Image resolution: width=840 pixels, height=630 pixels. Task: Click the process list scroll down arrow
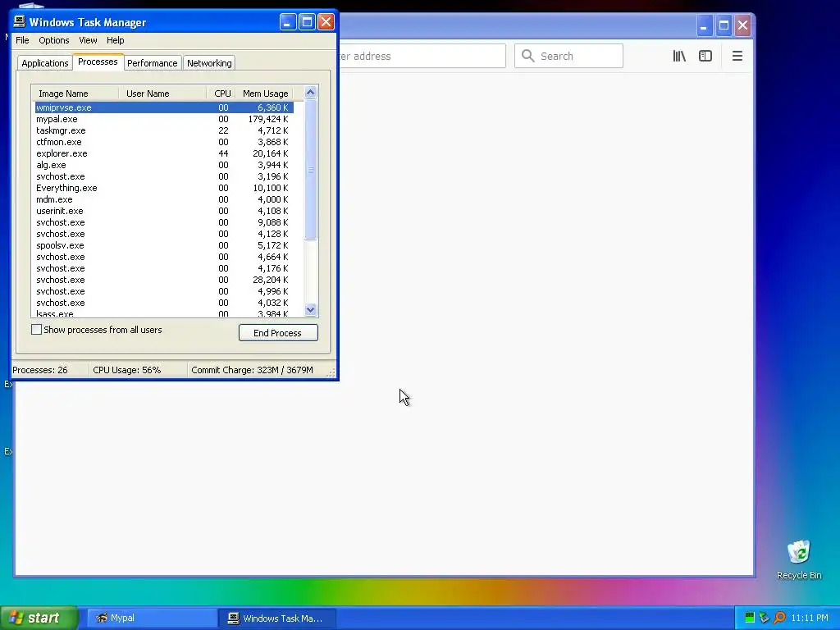[x=310, y=309]
